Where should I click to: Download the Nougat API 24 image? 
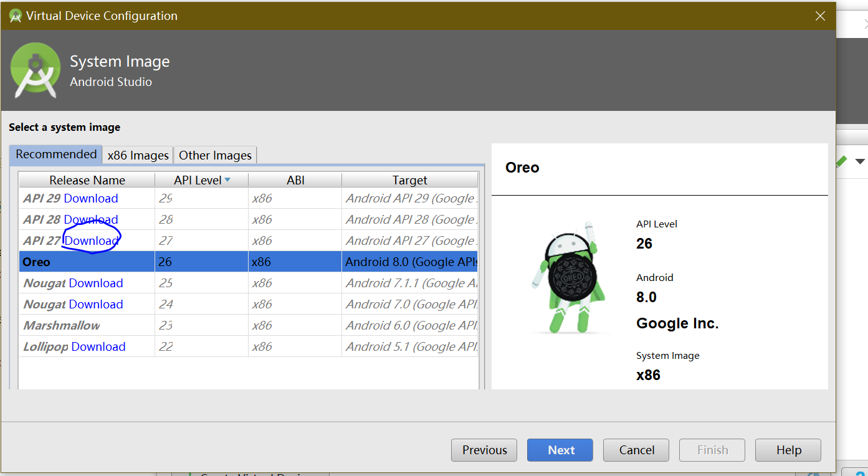coord(96,304)
